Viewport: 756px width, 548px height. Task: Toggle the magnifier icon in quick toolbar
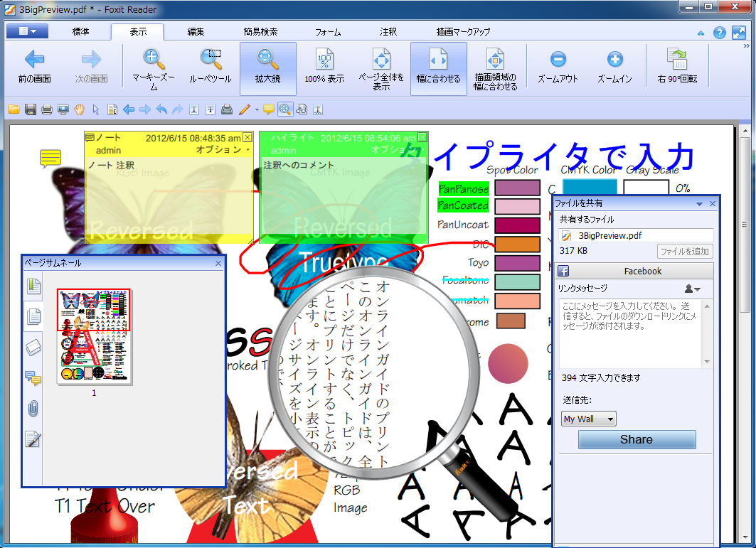click(285, 110)
